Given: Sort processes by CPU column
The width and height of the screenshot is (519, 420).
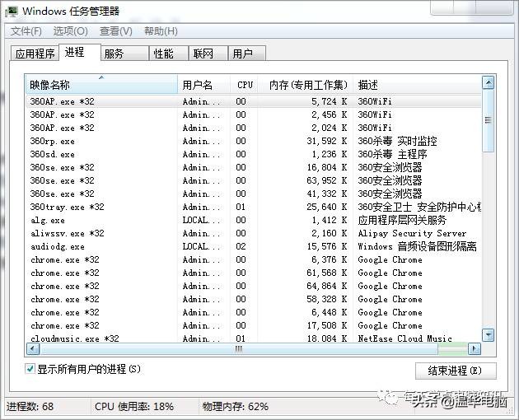Looking at the screenshot, I should click(245, 85).
